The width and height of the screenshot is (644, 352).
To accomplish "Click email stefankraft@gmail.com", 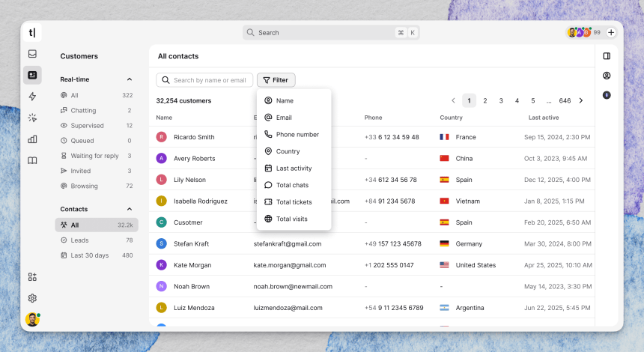I will [x=288, y=243].
